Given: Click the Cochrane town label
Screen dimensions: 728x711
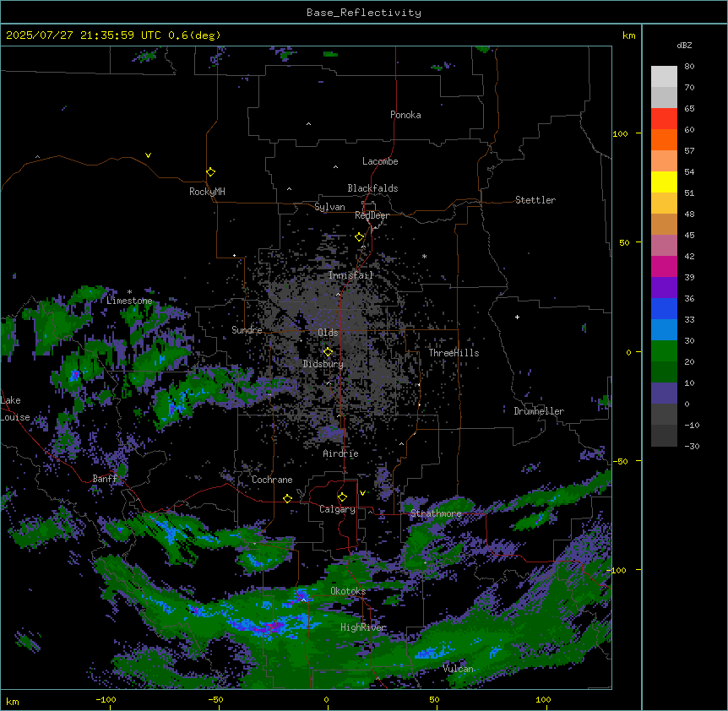Looking at the screenshot, I should [x=272, y=480].
